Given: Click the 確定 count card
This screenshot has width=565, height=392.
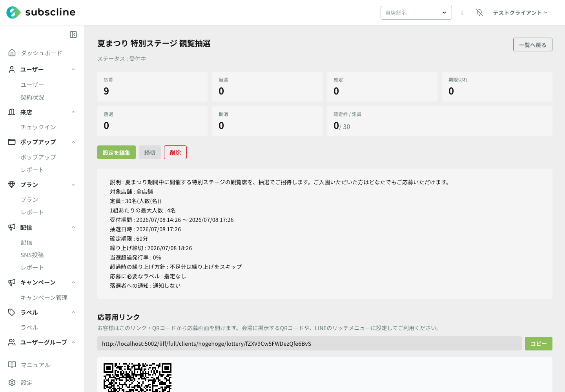Looking at the screenshot, I should [382, 87].
